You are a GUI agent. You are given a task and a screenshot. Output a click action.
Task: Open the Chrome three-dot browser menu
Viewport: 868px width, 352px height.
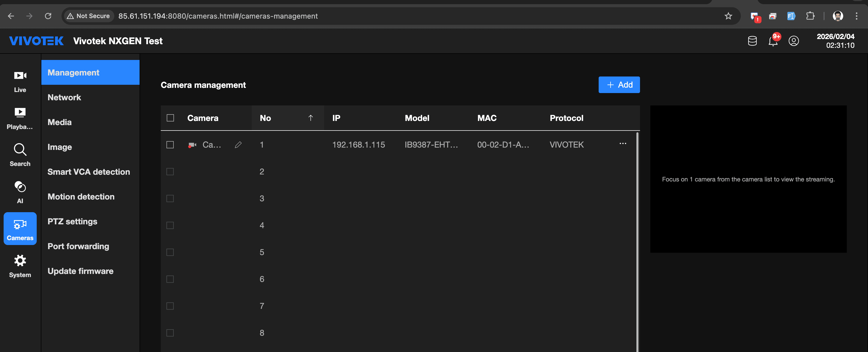(856, 16)
